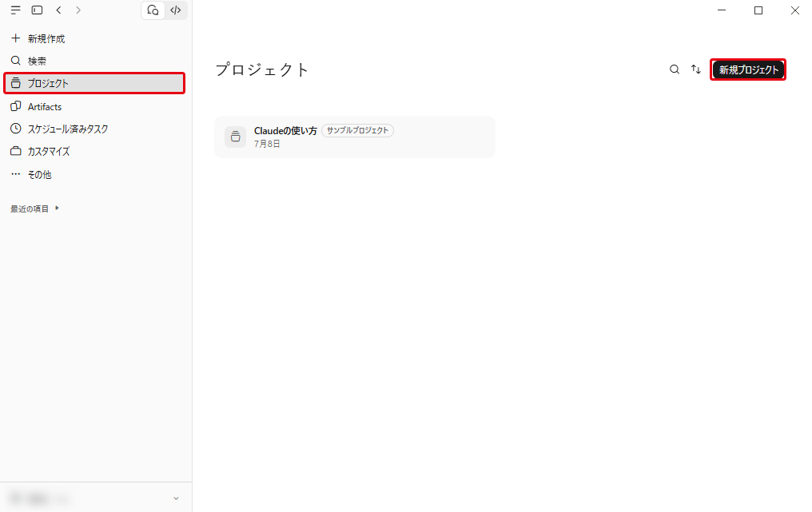
Task: Select プロジェクト in the sidebar
Action: 94,83
